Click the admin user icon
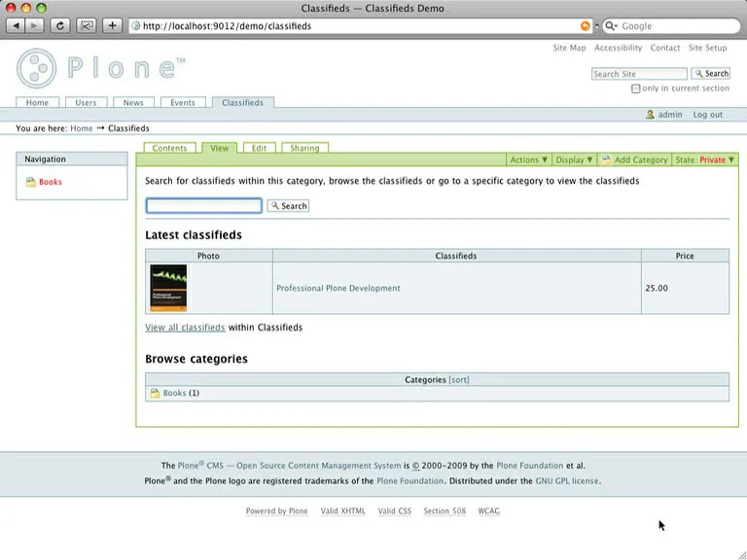Image resolution: width=747 pixels, height=560 pixels. coord(650,115)
